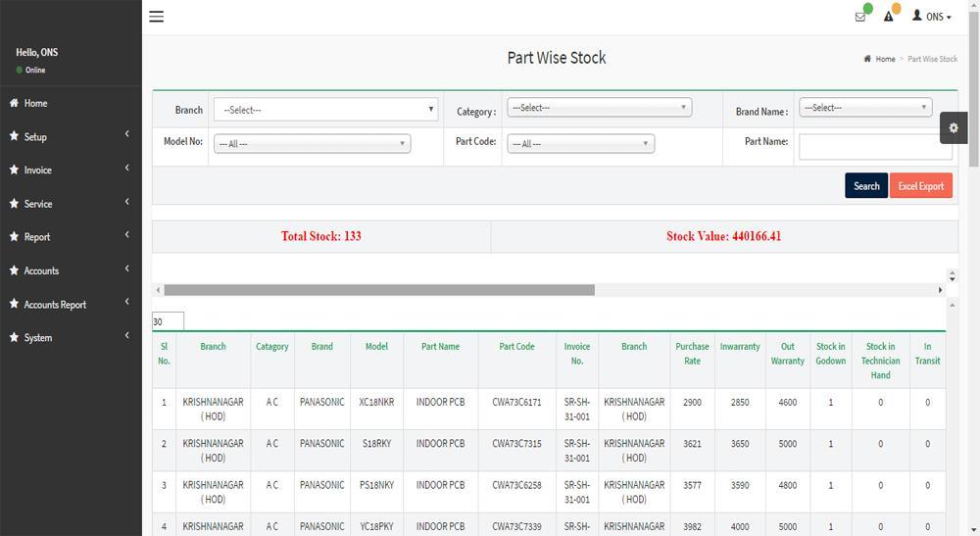Open the Brand Name dropdown
The width and height of the screenshot is (980, 536).
coord(864,108)
